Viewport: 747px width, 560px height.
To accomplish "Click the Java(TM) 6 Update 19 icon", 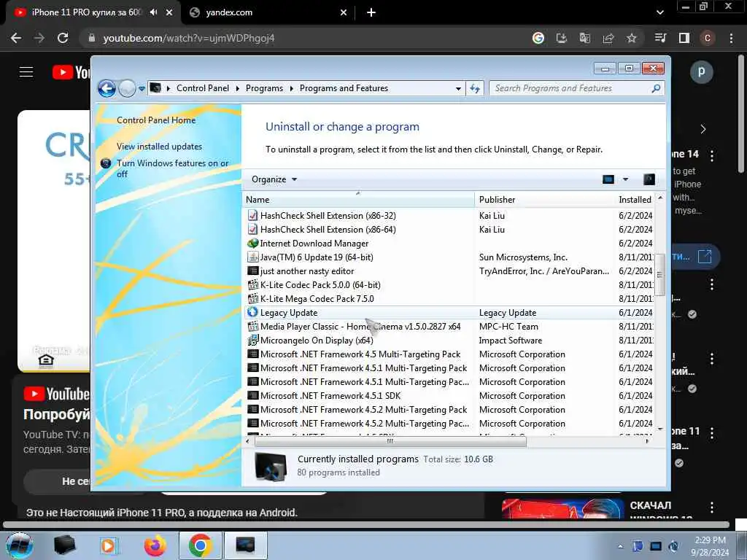I will pyautogui.click(x=252, y=257).
